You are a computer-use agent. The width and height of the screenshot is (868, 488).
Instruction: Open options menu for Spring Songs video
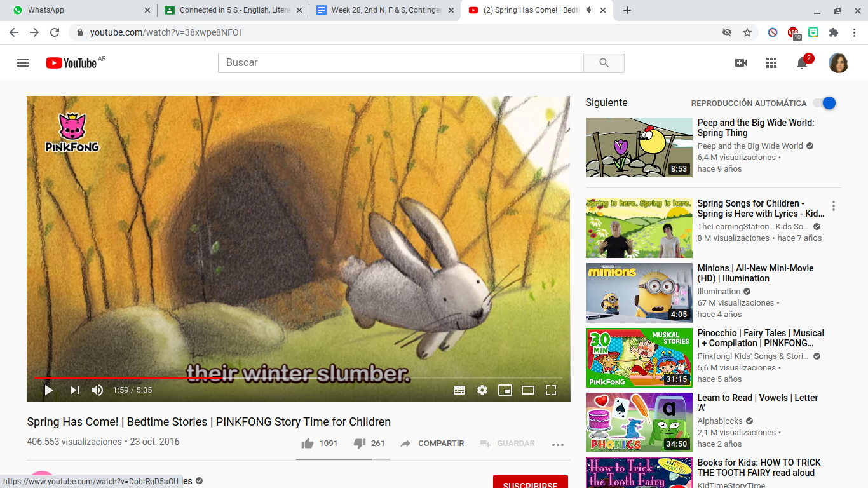(833, 206)
